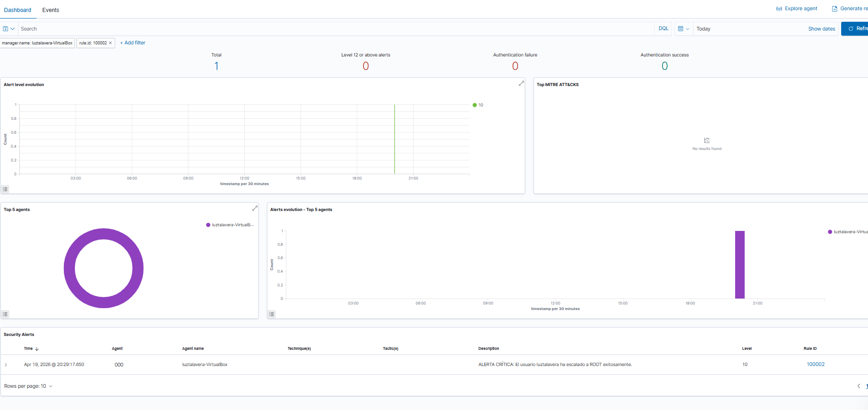
Task: Open Rule ID 100002 link
Action: click(815, 364)
